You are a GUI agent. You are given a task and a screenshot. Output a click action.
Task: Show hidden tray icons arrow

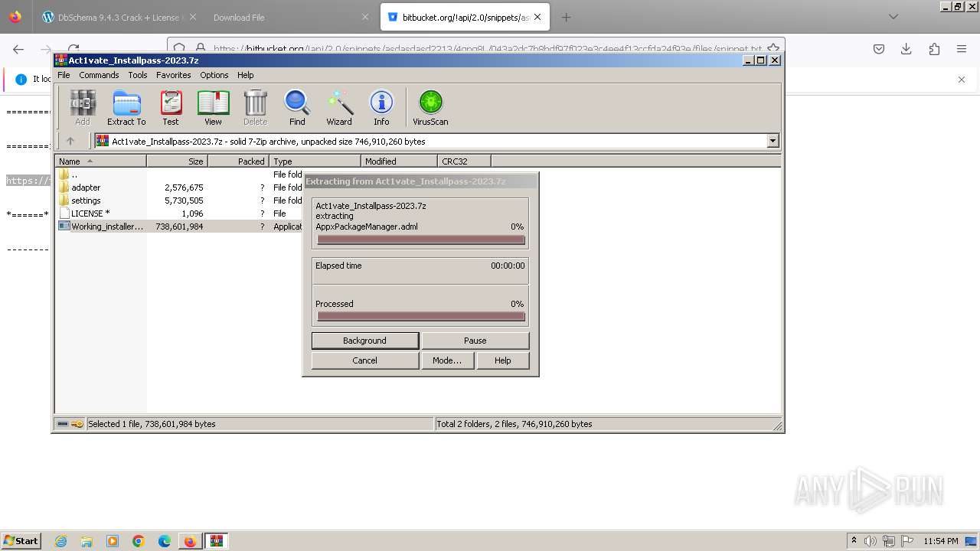(x=854, y=541)
